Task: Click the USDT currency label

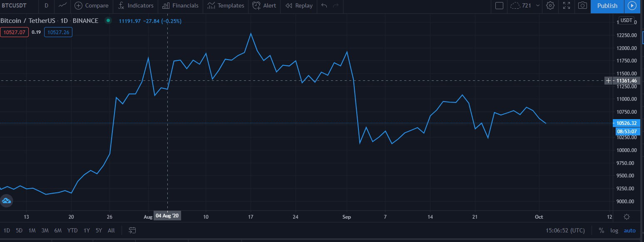Action: pos(626,20)
